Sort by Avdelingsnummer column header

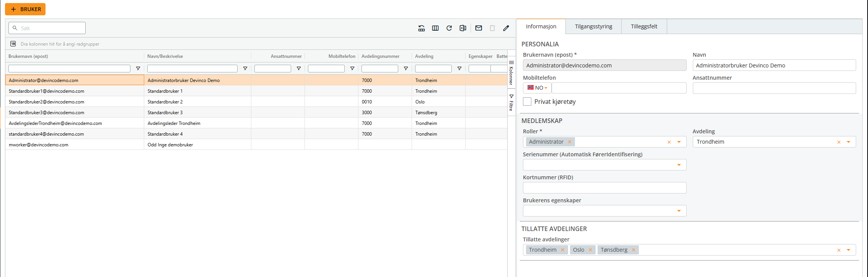pyautogui.click(x=380, y=56)
